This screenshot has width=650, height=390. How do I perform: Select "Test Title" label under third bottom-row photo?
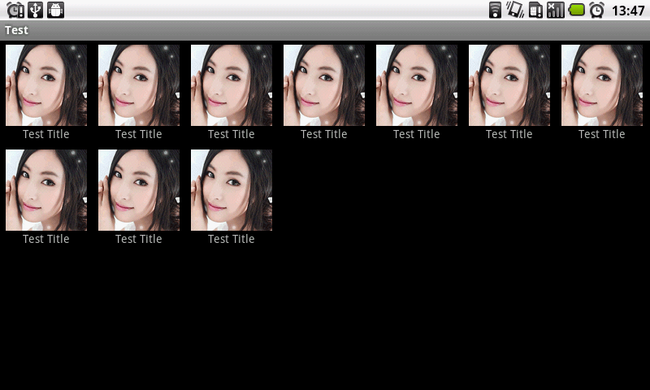pyautogui.click(x=231, y=239)
